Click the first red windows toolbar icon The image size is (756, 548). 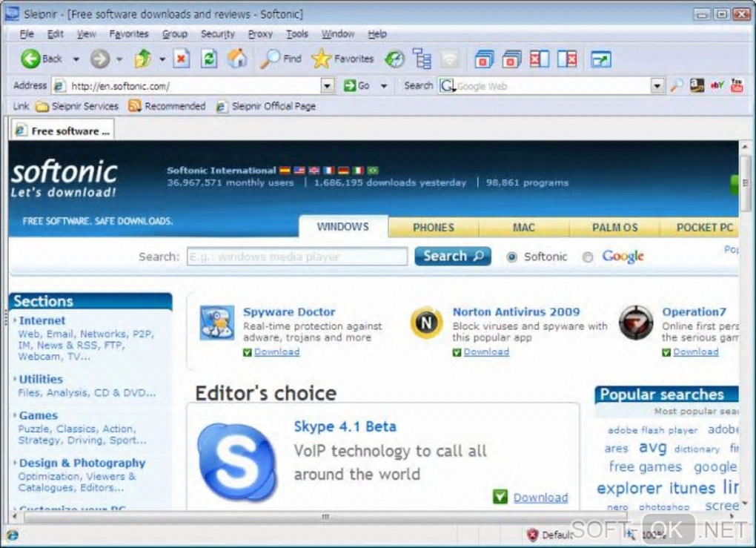[x=484, y=59]
